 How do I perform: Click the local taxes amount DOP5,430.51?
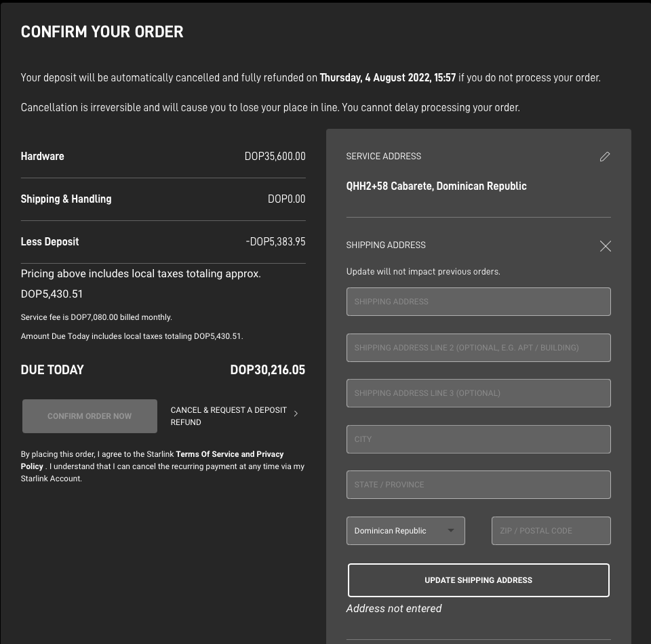(52, 294)
